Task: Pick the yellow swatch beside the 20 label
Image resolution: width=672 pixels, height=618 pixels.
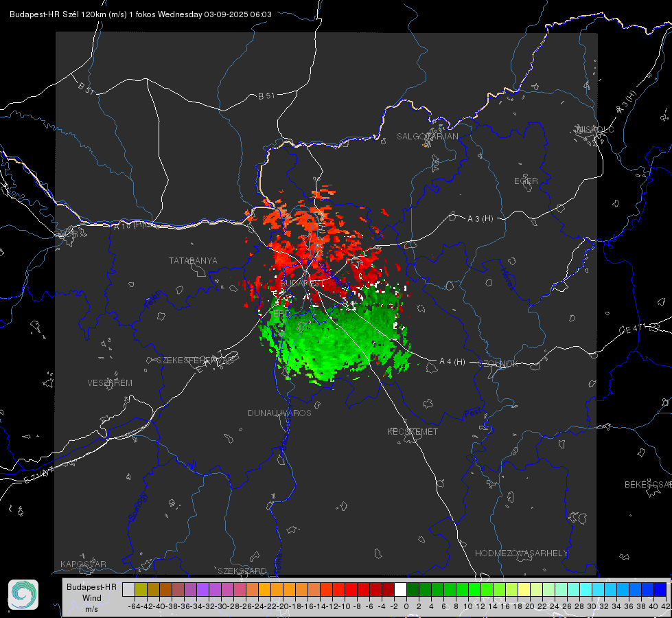Action: point(524,589)
